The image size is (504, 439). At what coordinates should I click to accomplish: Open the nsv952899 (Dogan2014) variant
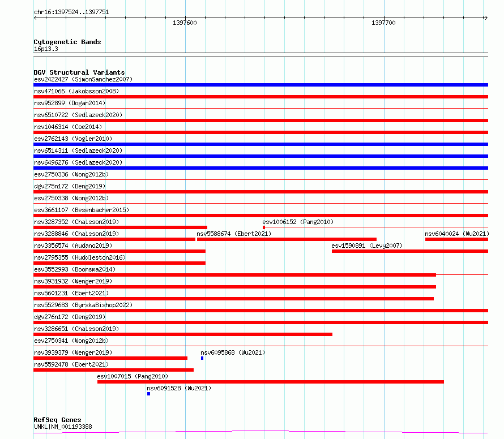coord(70,103)
